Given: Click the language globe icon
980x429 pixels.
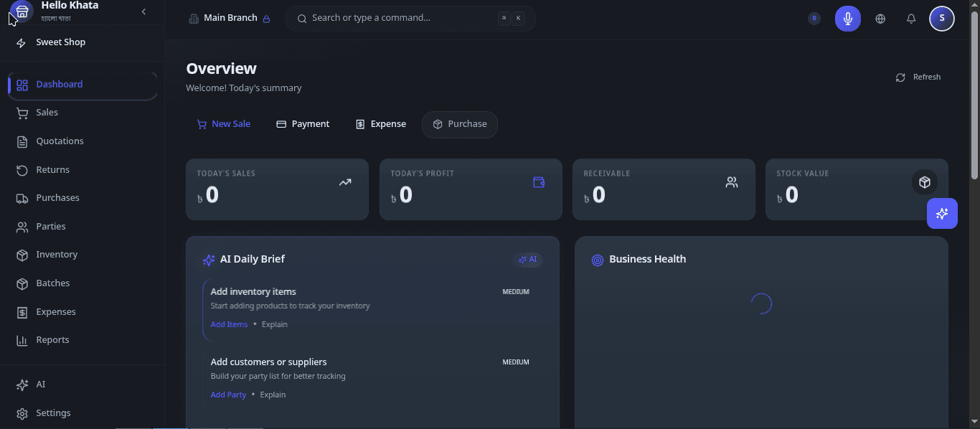Looking at the screenshot, I should pos(880,19).
